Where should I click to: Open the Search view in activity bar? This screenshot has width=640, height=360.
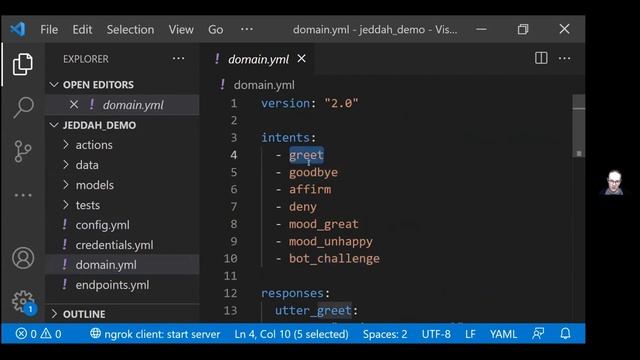click(x=23, y=107)
